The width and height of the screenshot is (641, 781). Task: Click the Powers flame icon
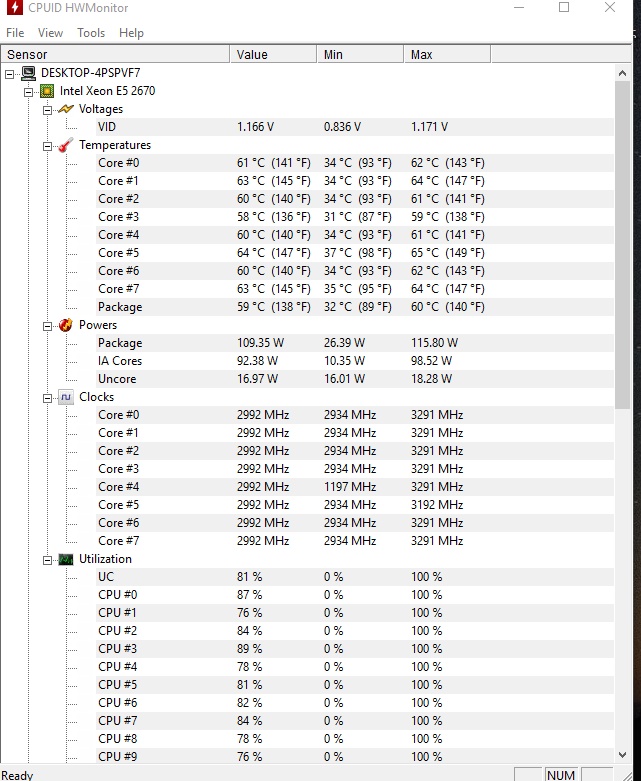click(66, 325)
